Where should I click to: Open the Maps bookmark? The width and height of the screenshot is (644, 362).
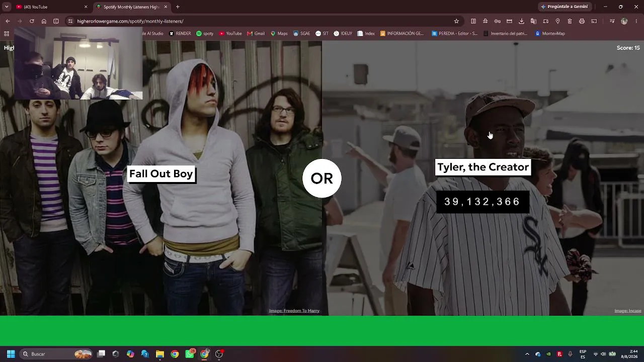pyautogui.click(x=279, y=34)
